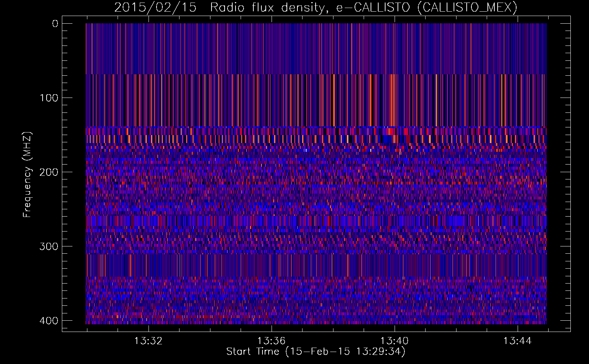
Task: Click the frequency tick label 400
Action: pyautogui.click(x=48, y=321)
